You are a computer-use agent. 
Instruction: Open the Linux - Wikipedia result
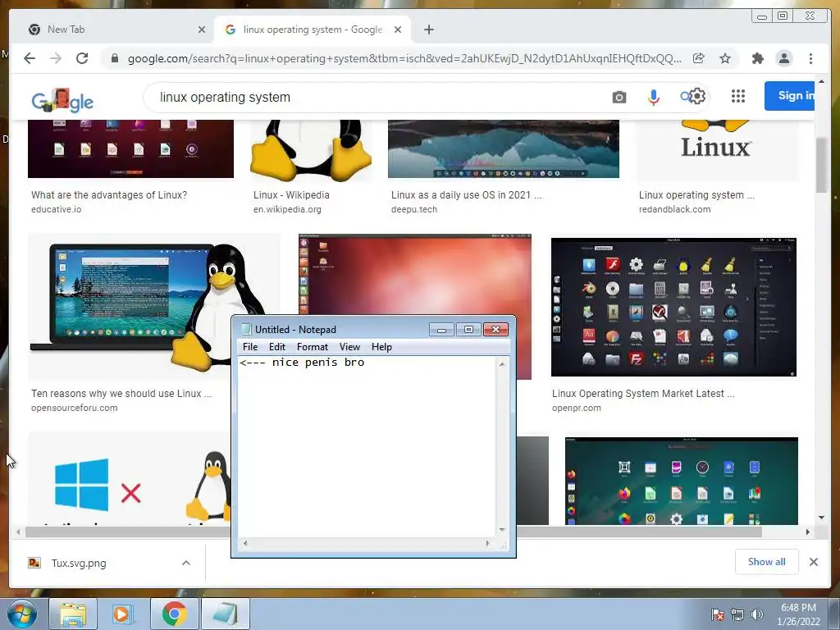point(291,195)
